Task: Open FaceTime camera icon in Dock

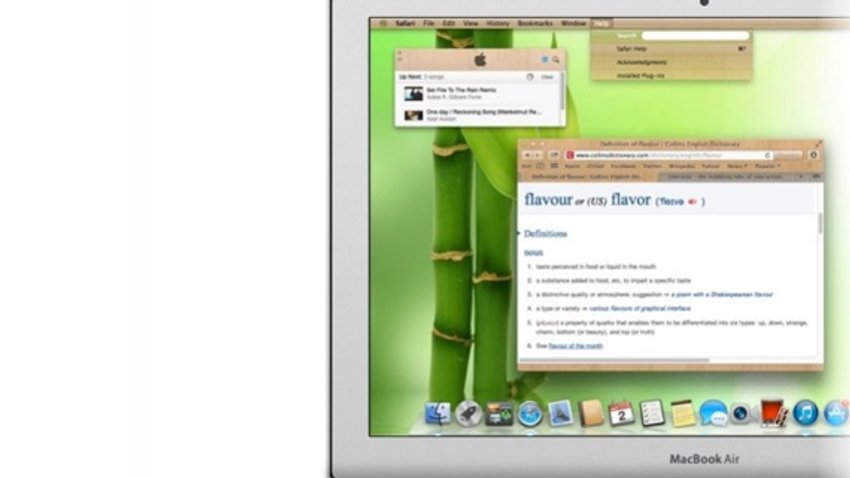Action: pos(742,414)
